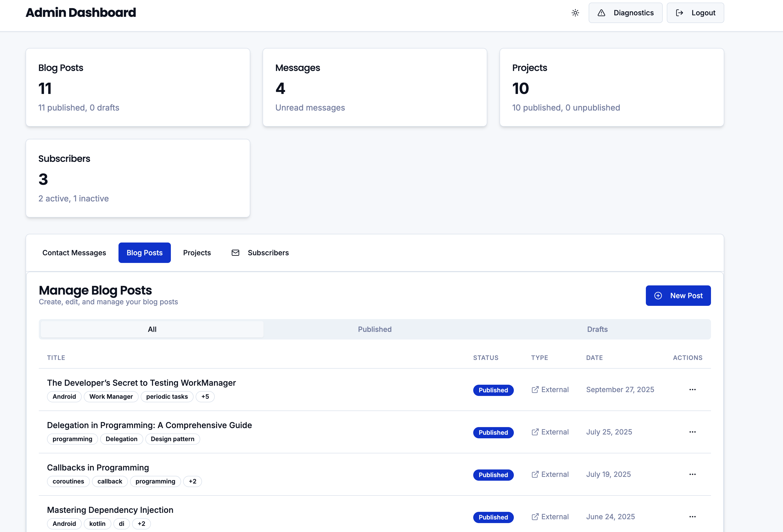Open actions menu for Delegation in Programming post

tap(692, 432)
